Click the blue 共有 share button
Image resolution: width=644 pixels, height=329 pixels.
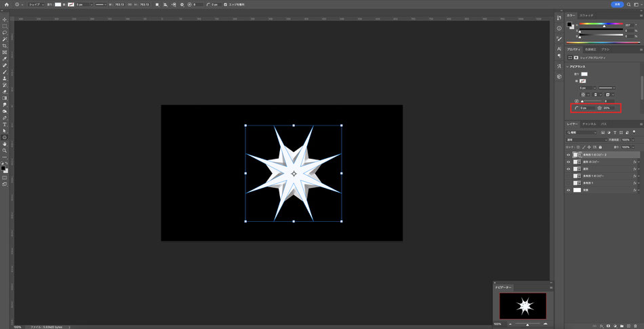618,4
